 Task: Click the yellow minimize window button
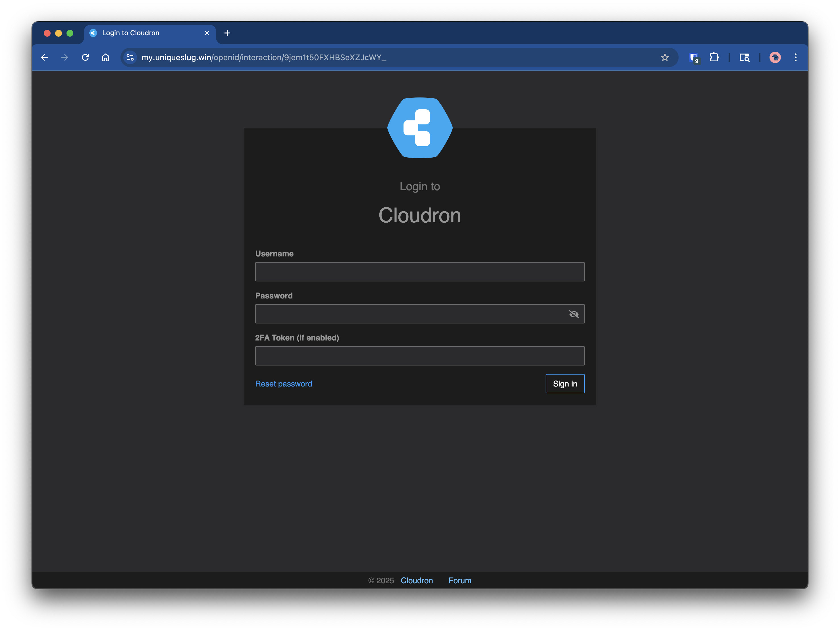tap(59, 33)
